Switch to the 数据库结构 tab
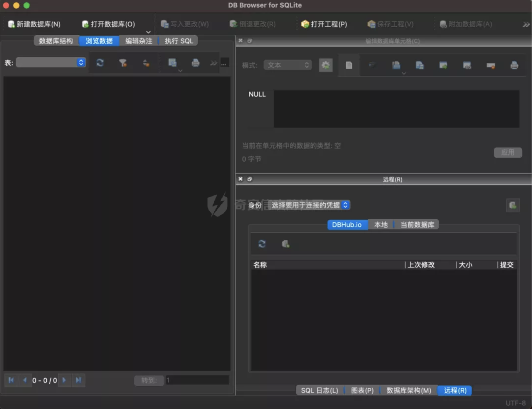The height and width of the screenshot is (409, 532). coord(56,41)
